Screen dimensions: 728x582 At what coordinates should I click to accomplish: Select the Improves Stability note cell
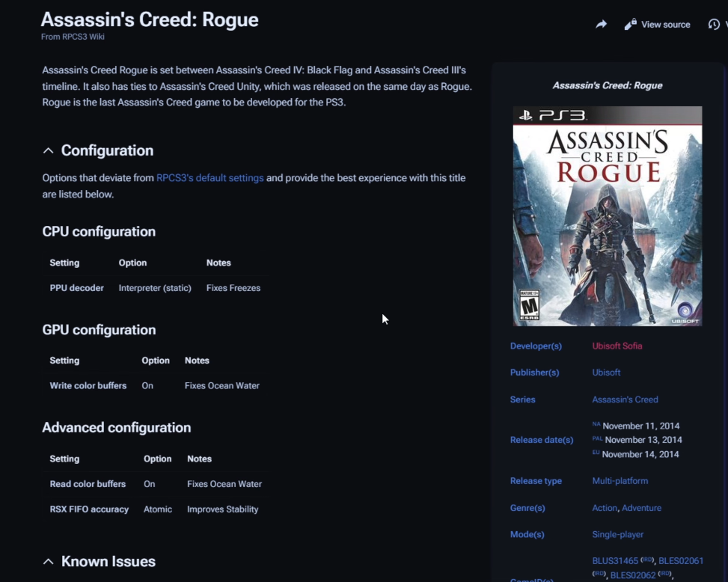point(222,509)
